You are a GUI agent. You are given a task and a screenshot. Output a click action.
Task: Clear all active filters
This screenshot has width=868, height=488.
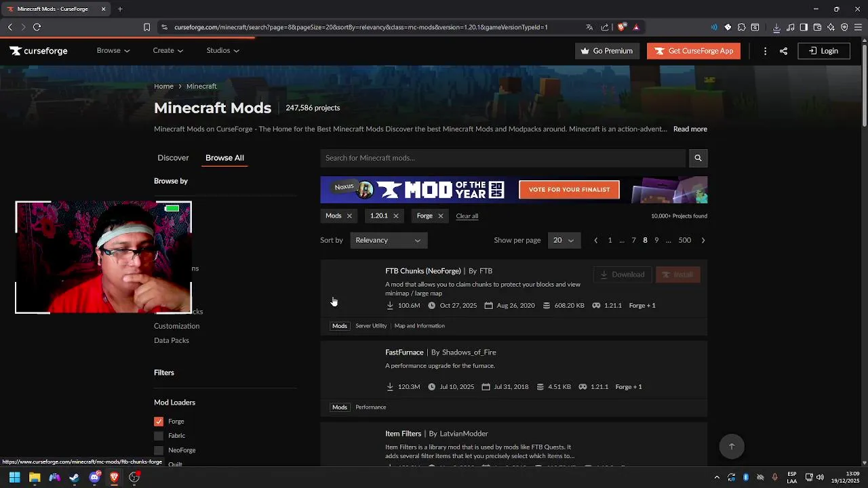467,216
